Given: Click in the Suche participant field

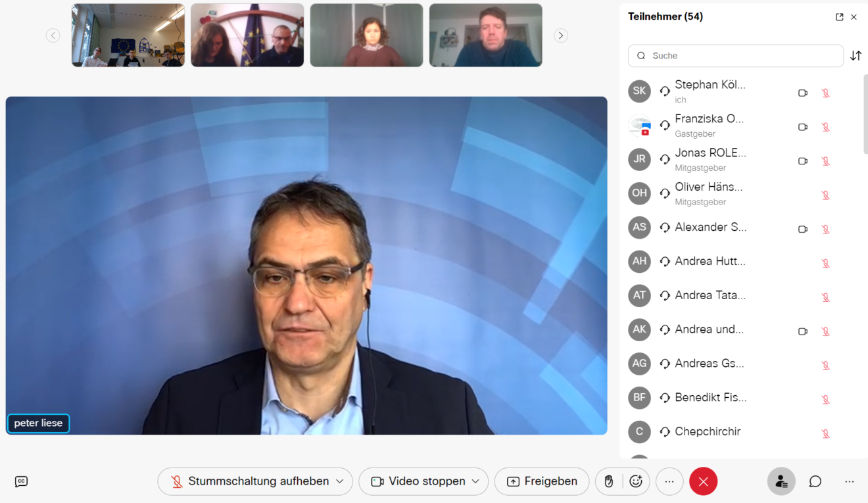Looking at the screenshot, I should [736, 56].
